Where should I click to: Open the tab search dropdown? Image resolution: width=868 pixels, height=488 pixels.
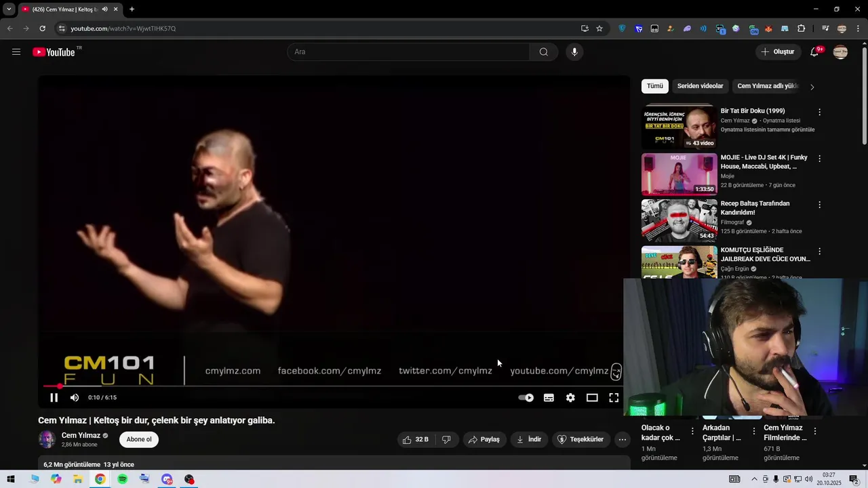pos(9,9)
